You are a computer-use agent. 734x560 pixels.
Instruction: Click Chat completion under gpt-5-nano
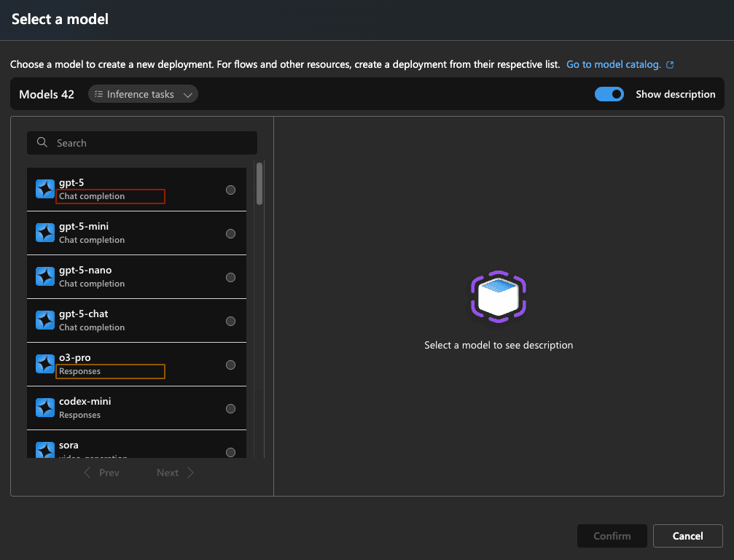pyautogui.click(x=92, y=284)
